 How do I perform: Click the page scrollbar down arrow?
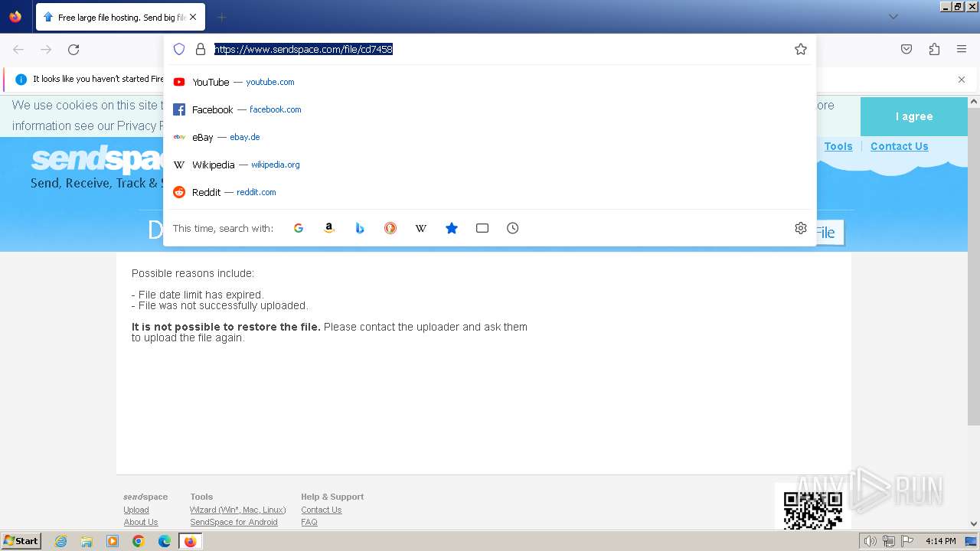(x=974, y=524)
